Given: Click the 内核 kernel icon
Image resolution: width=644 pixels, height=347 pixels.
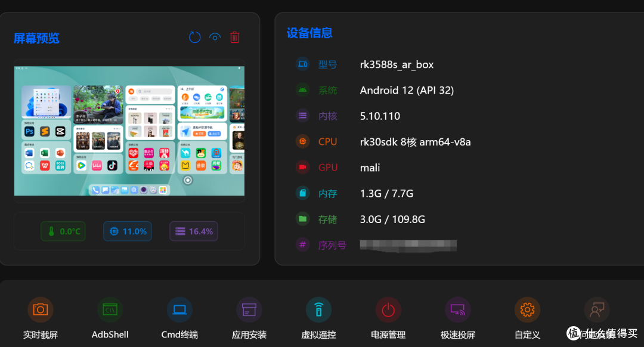Looking at the screenshot, I should coord(303,116).
